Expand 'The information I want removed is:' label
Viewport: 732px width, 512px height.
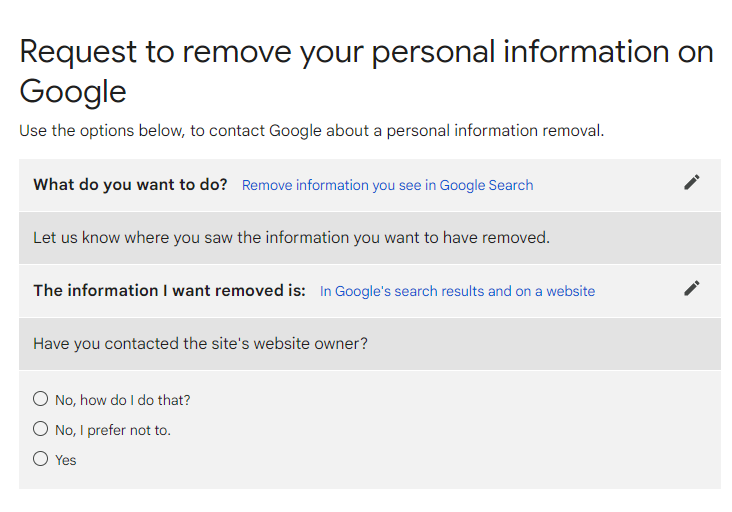point(169,291)
